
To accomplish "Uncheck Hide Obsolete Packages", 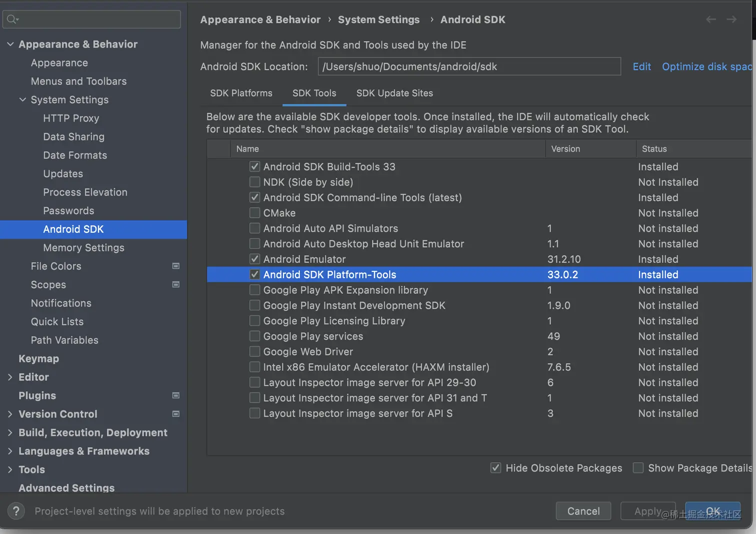I will (495, 468).
